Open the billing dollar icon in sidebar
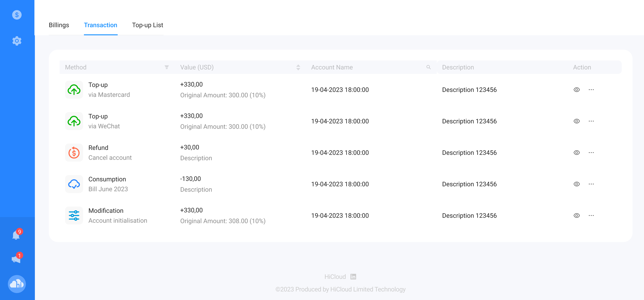This screenshot has width=644, height=300. tap(17, 15)
